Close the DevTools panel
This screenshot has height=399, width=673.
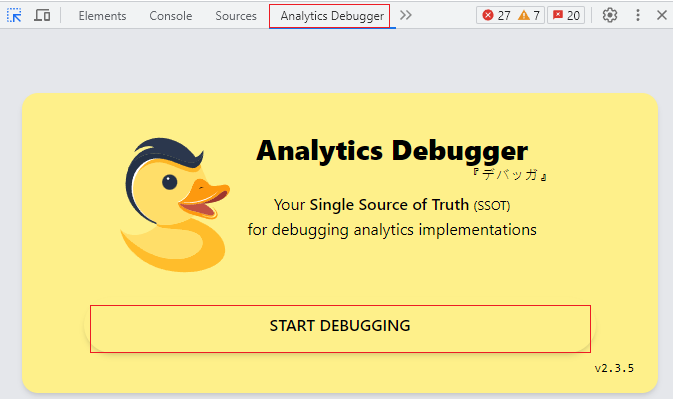(662, 15)
